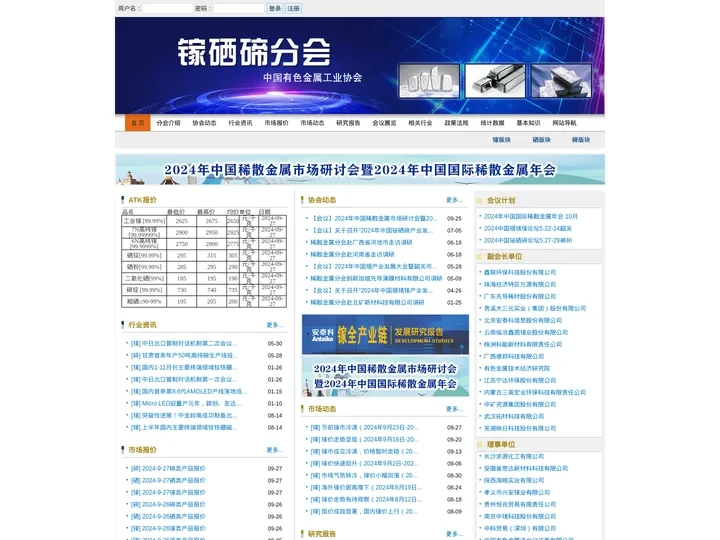Open 孝义市兴安镓业有限公司 council member link

tap(517, 492)
